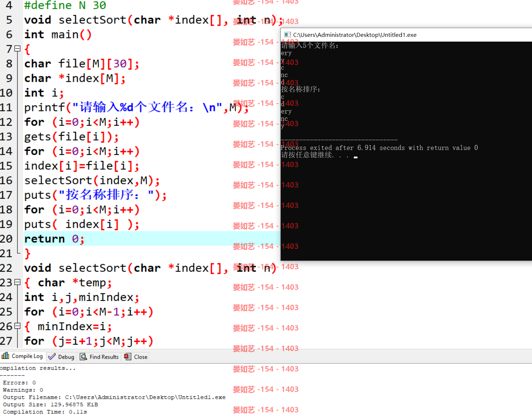Click the console window title bar icon
This screenshot has width=532, height=420.
pos(288,35)
